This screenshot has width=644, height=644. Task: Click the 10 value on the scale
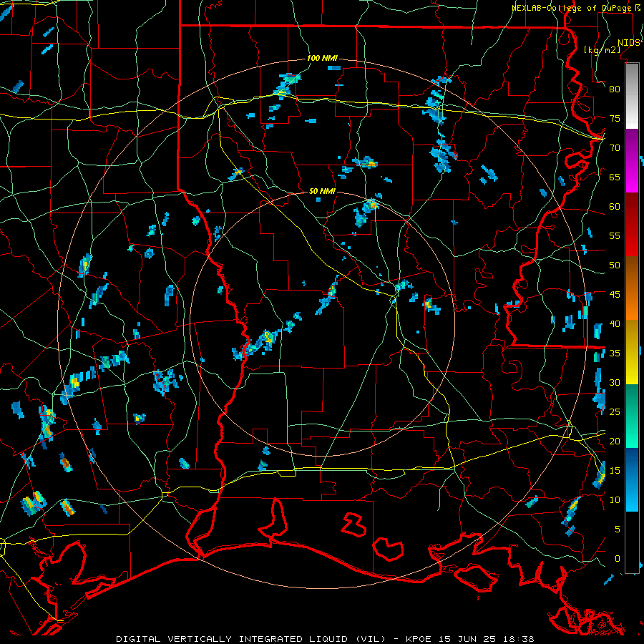pyautogui.click(x=615, y=500)
